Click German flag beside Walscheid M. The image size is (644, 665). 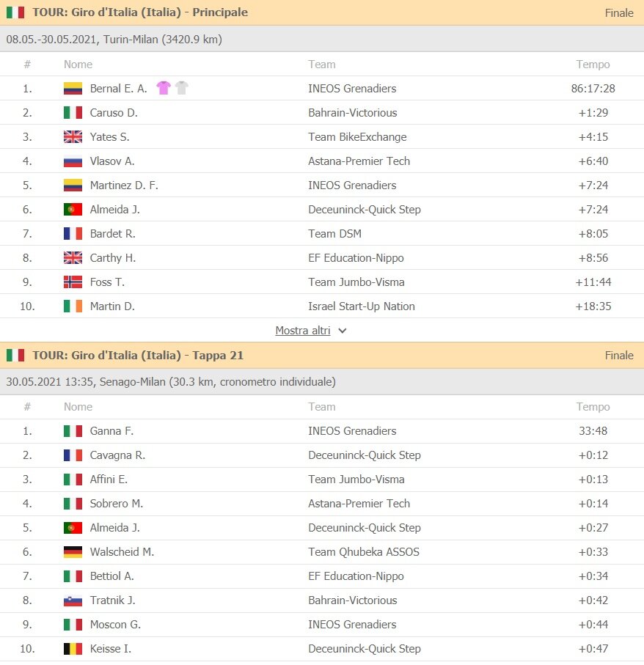click(x=73, y=552)
